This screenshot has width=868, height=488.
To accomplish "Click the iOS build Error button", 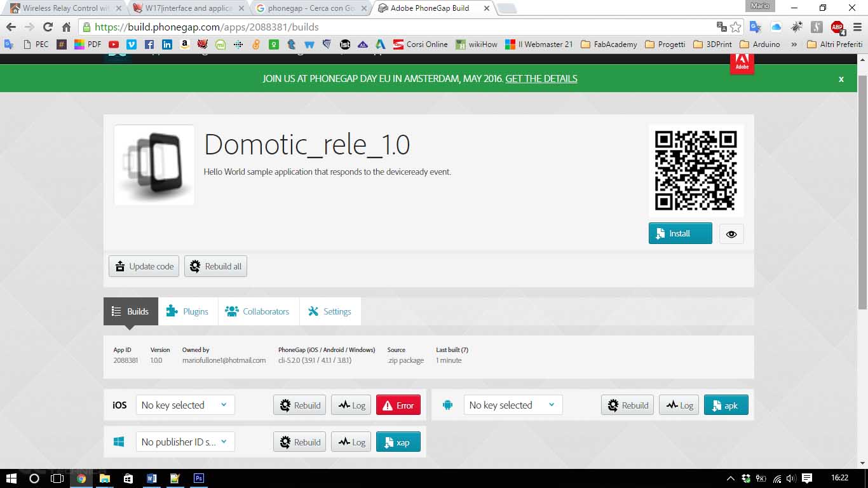I will [x=398, y=405].
